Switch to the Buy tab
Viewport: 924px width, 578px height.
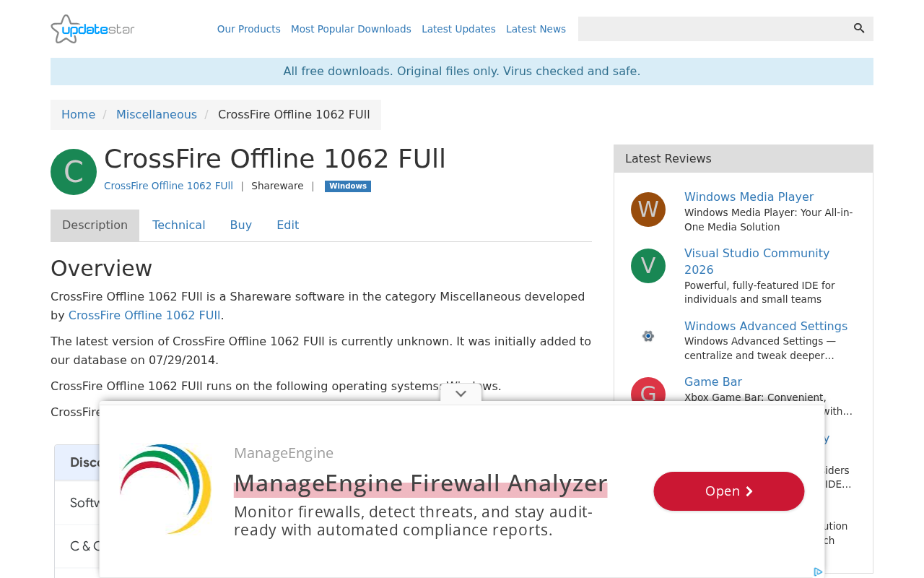[241, 225]
